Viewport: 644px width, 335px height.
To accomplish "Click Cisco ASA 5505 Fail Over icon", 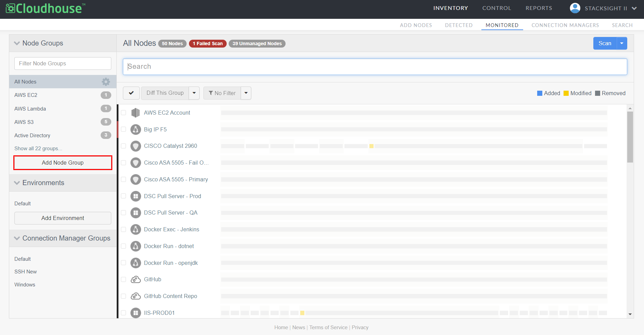I will click(x=136, y=163).
